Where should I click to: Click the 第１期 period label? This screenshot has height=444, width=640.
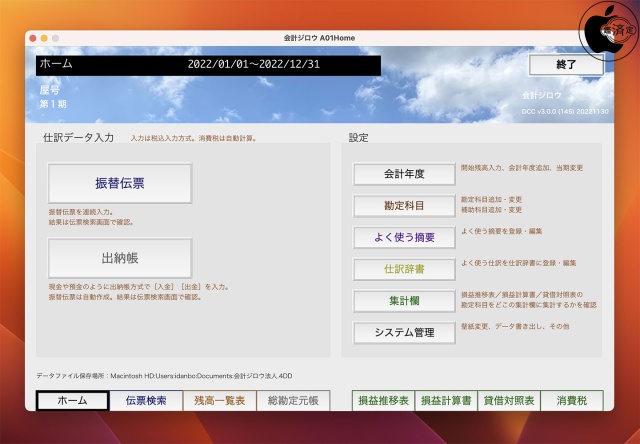[53, 104]
